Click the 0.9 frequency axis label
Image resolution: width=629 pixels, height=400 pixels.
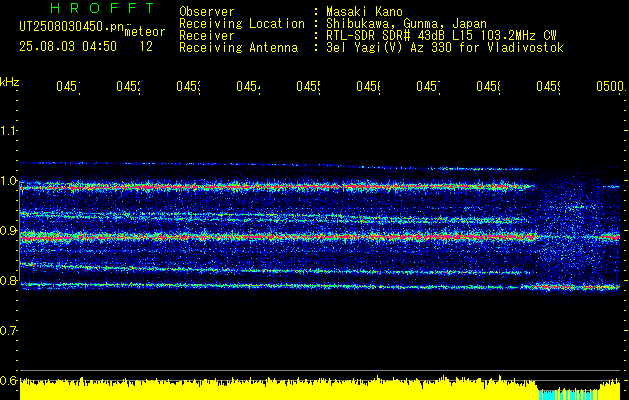[x=8, y=231]
